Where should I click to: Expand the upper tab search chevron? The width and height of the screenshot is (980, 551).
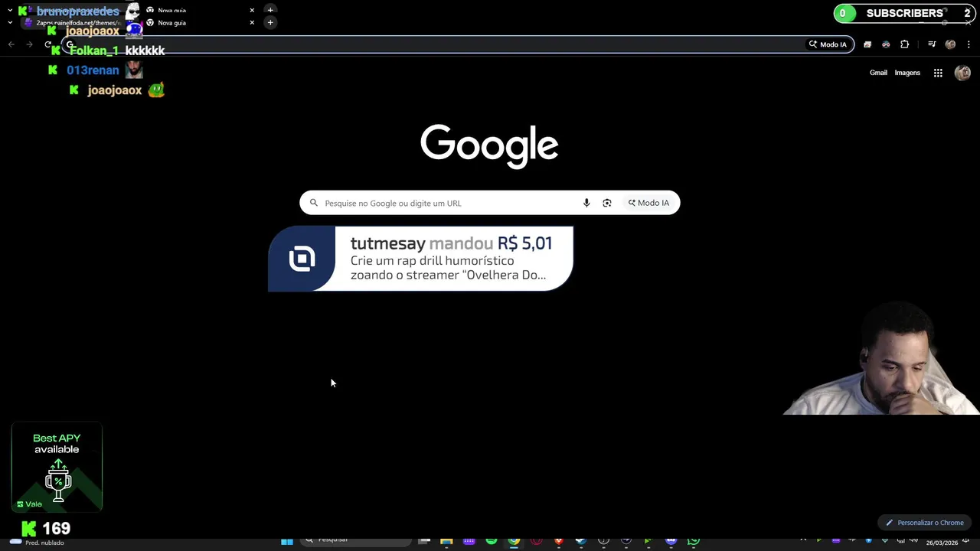pyautogui.click(x=10, y=10)
